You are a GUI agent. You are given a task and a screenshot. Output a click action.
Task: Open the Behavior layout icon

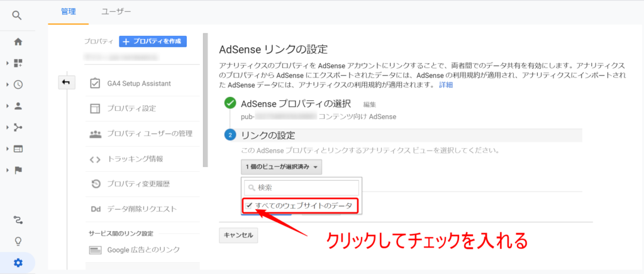pos(18,149)
